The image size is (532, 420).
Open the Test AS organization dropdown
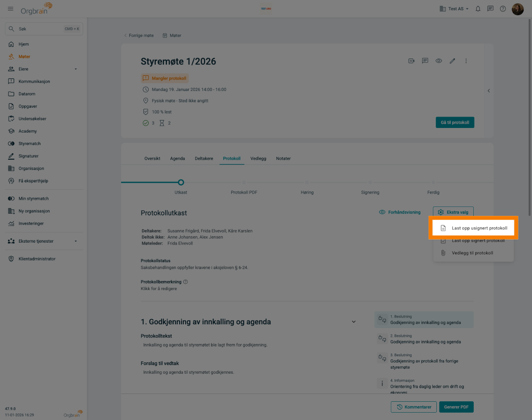(454, 9)
